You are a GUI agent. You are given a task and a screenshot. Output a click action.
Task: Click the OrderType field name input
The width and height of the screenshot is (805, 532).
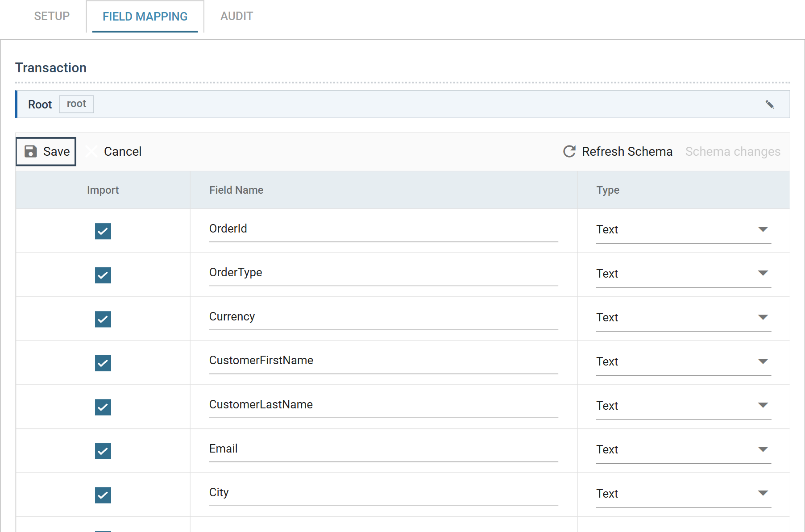pos(384,273)
